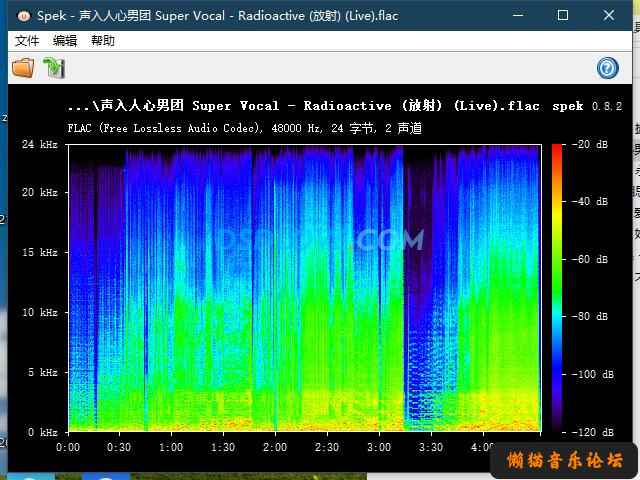The height and width of the screenshot is (480, 640).
Task: Click the dB color scale bar
Action: click(x=557, y=288)
